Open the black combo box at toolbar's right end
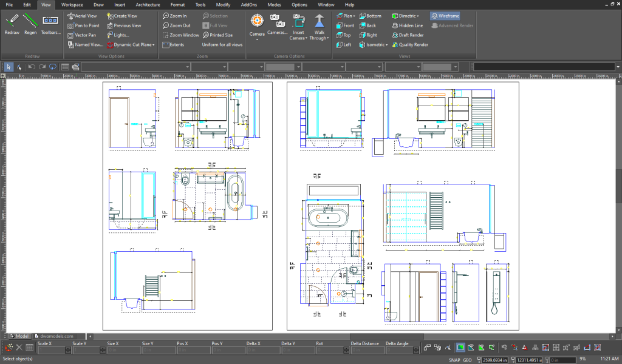Image resolution: width=622 pixels, height=364 pixels. coord(546,67)
